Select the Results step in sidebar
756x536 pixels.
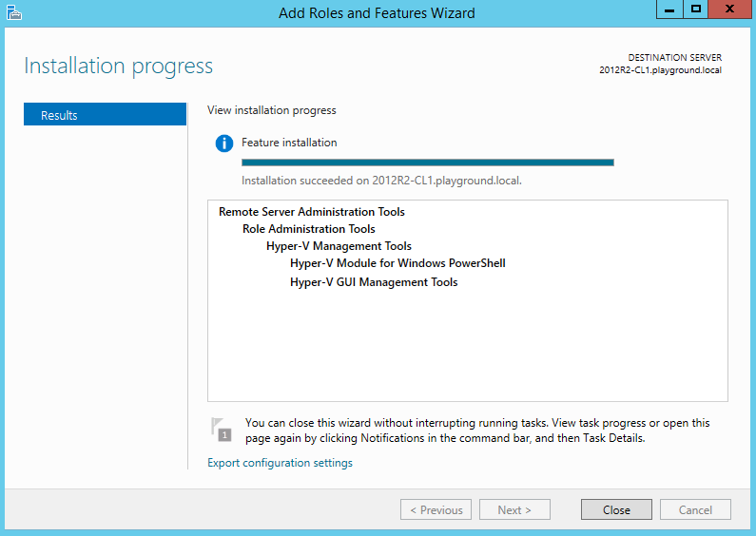coord(105,114)
